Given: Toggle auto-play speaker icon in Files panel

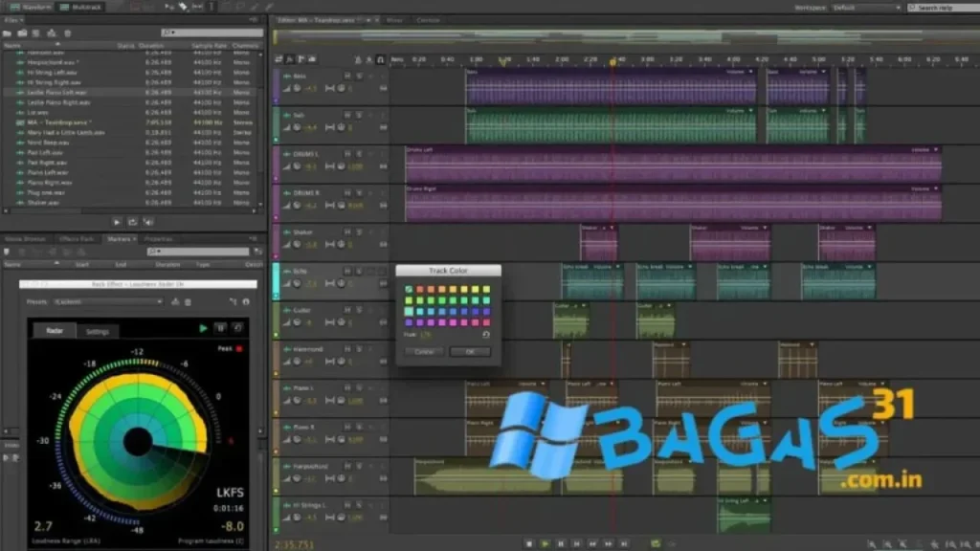Looking at the screenshot, I should 148,222.
